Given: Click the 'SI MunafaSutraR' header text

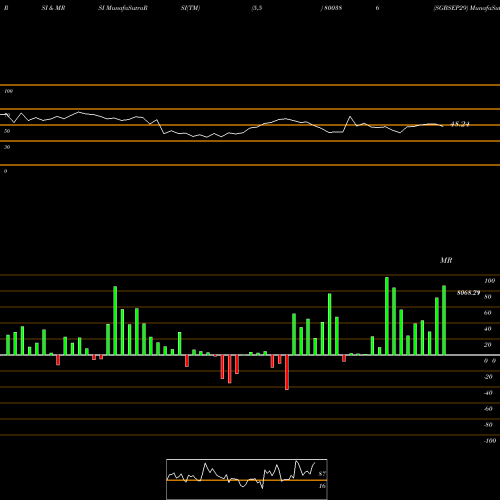Looking at the screenshot, I should tap(123, 8).
